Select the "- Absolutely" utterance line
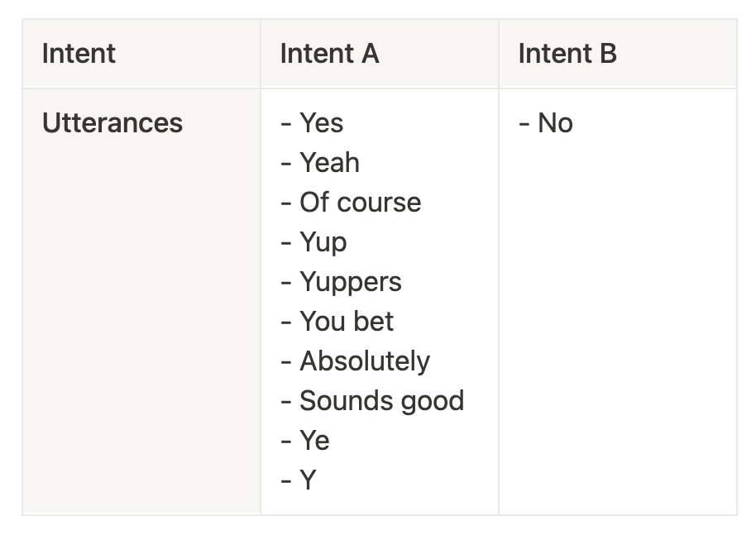The image size is (756, 559). coord(355,361)
